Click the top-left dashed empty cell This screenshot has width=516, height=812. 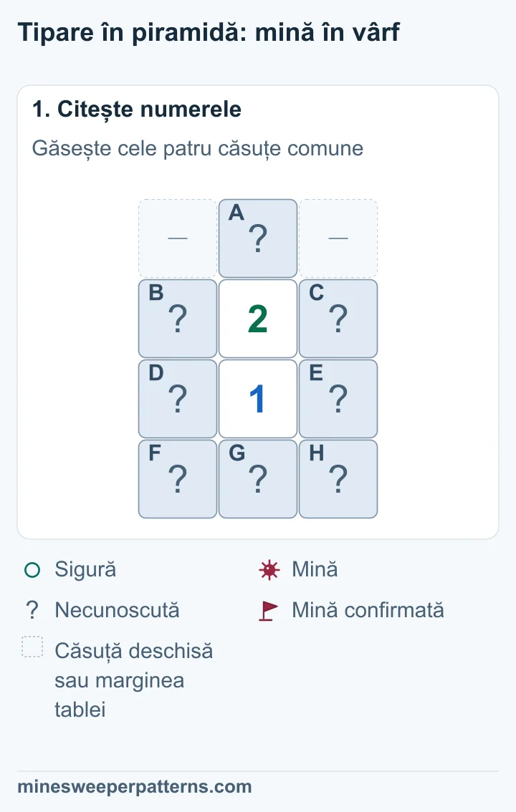click(x=178, y=238)
